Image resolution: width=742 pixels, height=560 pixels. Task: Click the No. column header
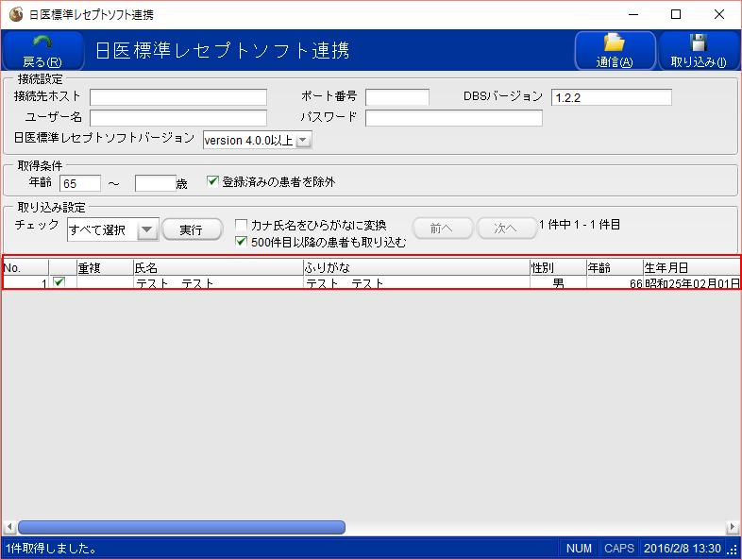tap(25, 268)
